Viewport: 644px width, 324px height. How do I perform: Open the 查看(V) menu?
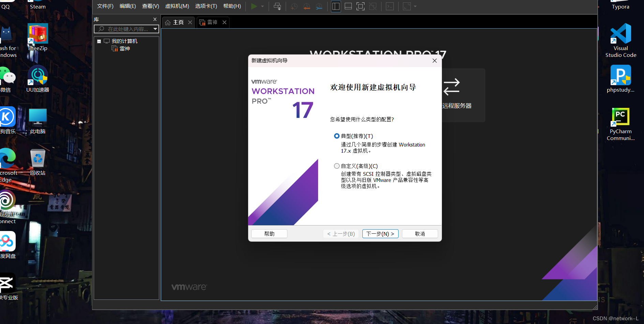pyautogui.click(x=150, y=6)
